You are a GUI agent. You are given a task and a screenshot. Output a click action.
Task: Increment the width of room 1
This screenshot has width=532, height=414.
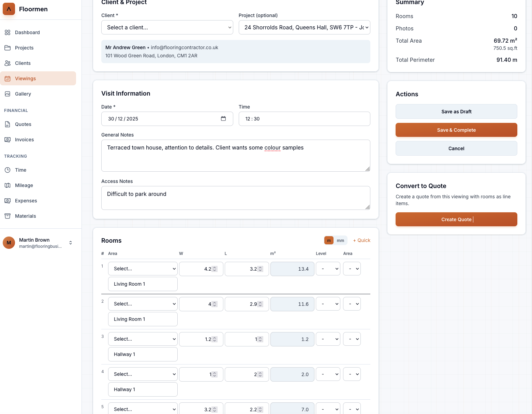[x=215, y=267]
